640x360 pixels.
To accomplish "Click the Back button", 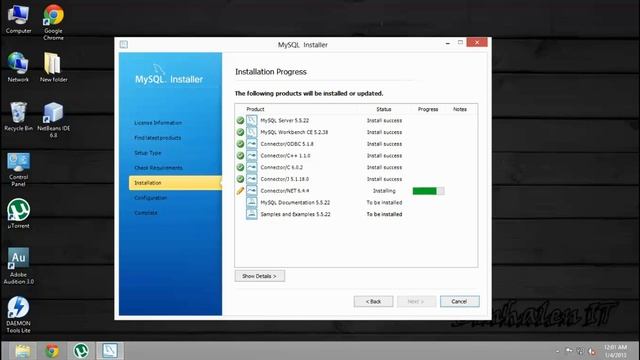I will pos(373,301).
